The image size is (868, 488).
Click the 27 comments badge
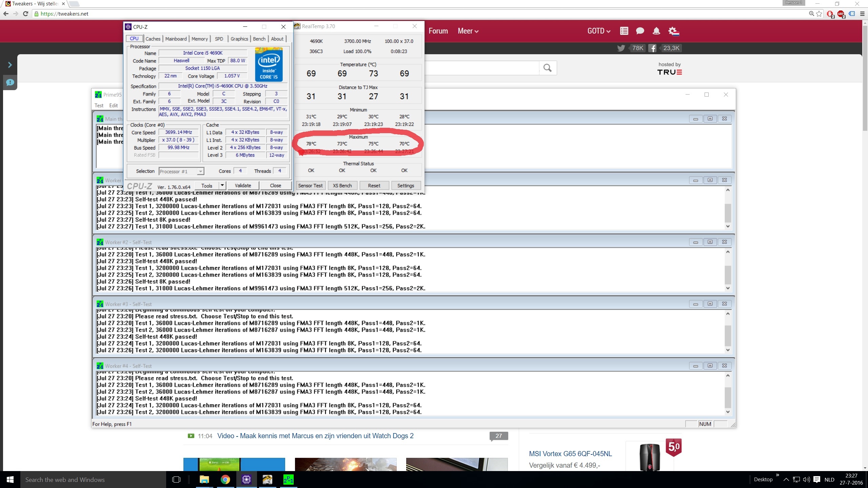pos(498,436)
